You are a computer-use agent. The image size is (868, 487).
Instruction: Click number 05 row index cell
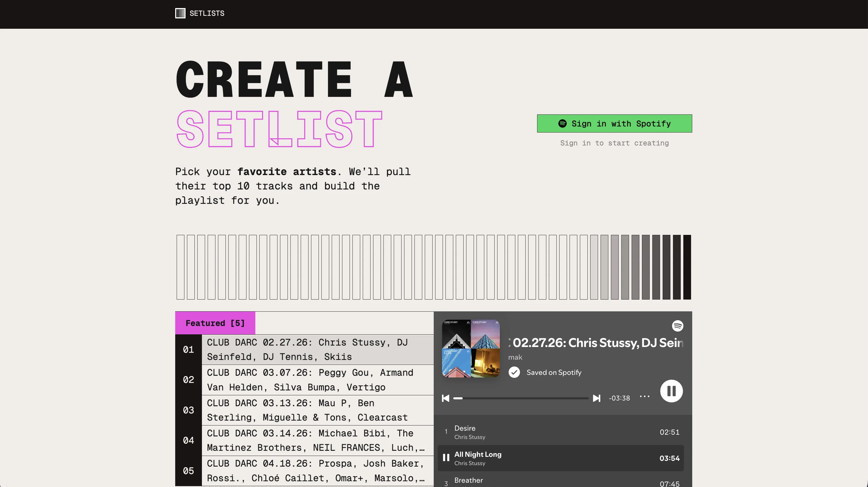(188, 471)
